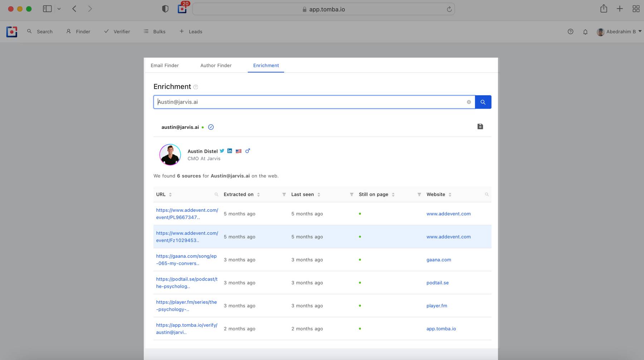
Task: Click the US flag icon
Action: click(x=239, y=151)
